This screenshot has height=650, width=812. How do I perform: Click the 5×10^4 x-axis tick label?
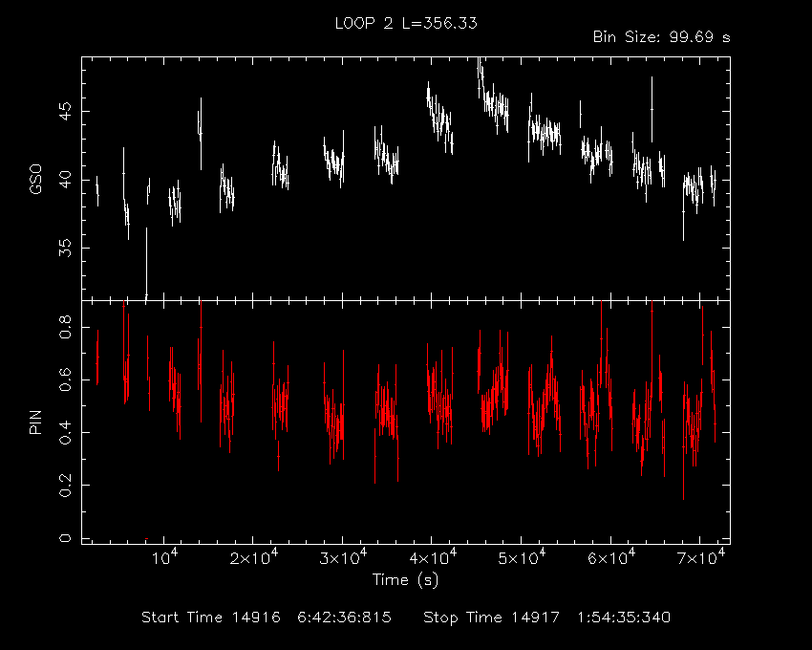point(522,557)
